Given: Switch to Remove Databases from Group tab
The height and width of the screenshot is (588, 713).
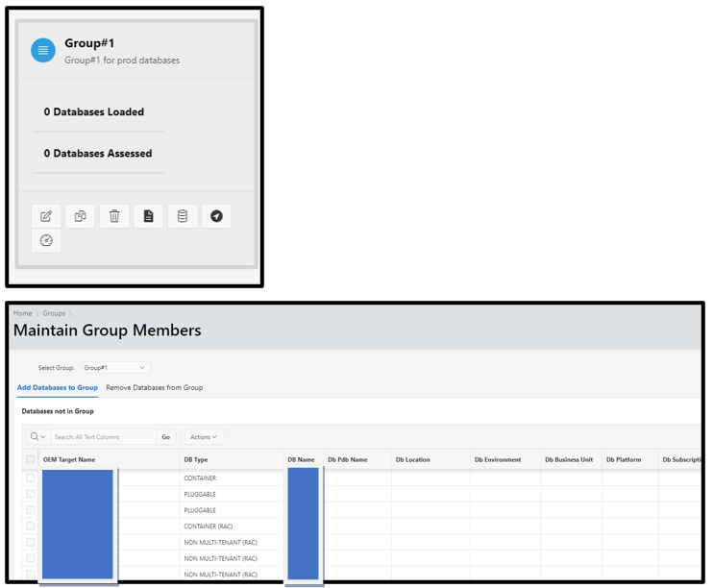Looking at the screenshot, I should pos(155,387).
